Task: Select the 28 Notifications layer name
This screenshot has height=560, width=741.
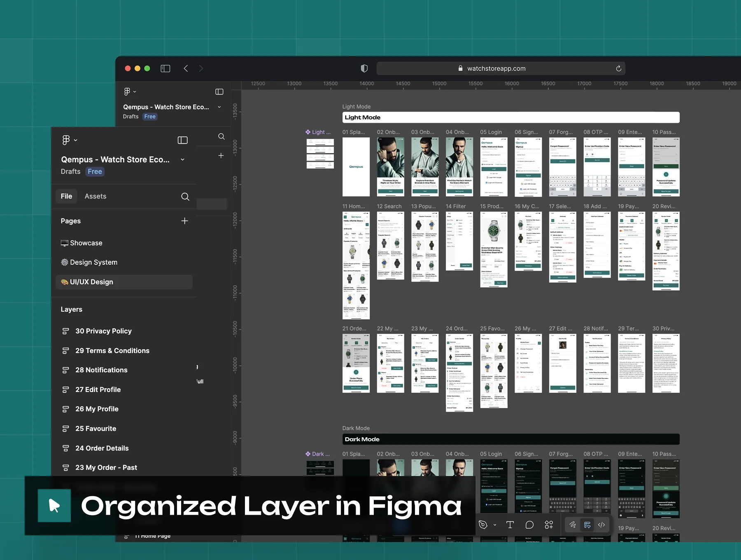Action: [101, 370]
